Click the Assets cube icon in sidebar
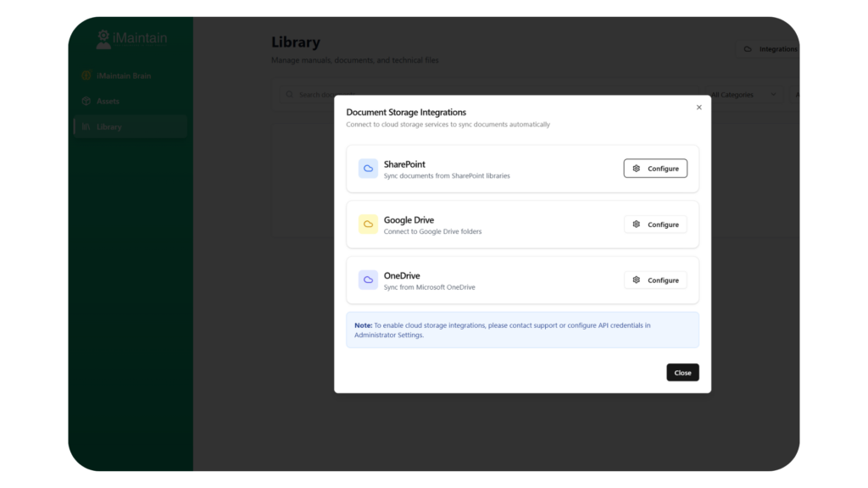868x488 pixels. click(86, 102)
